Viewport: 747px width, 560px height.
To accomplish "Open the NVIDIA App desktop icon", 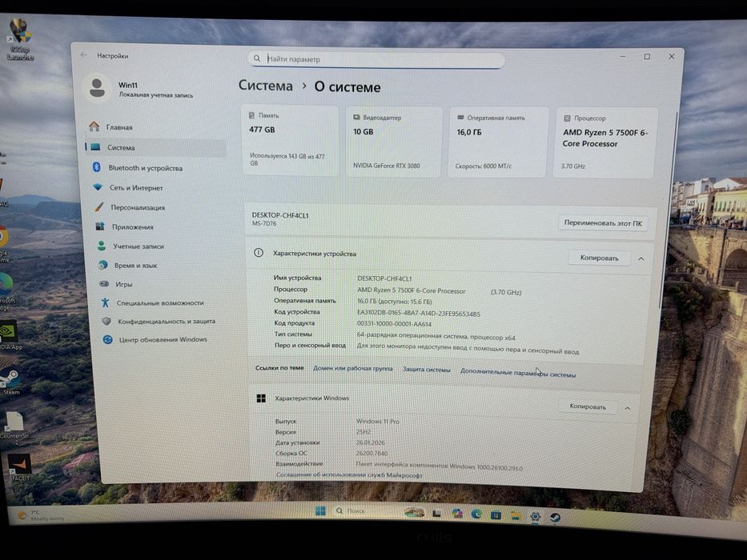I will (10, 335).
